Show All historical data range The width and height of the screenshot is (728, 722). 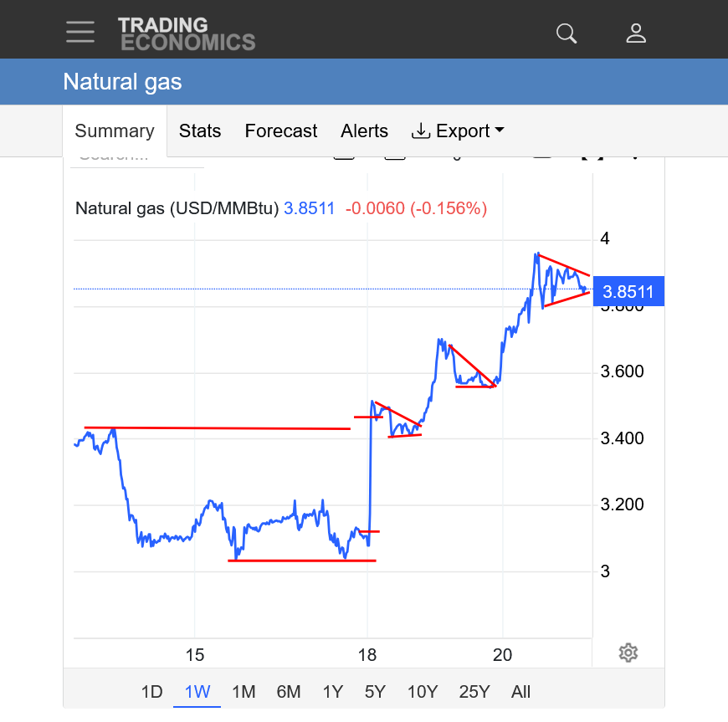coord(520,692)
